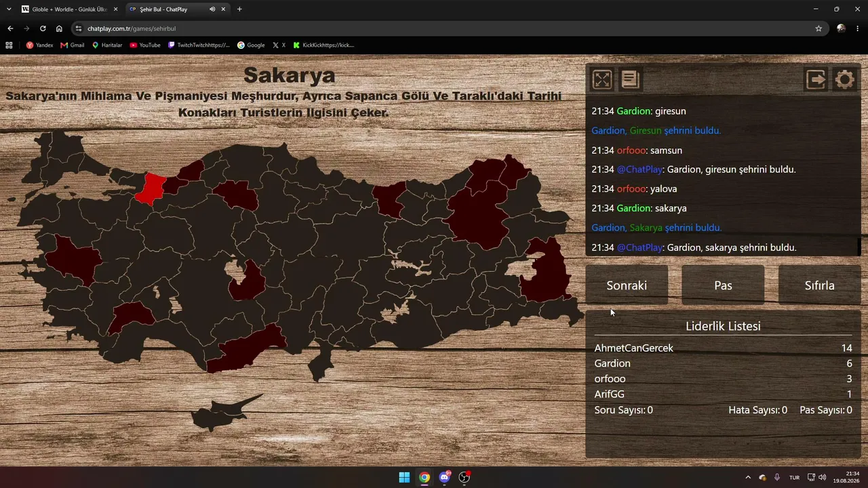The height and width of the screenshot is (488, 868).
Task: Click the Liderlik Listesi heading
Action: coord(723,326)
